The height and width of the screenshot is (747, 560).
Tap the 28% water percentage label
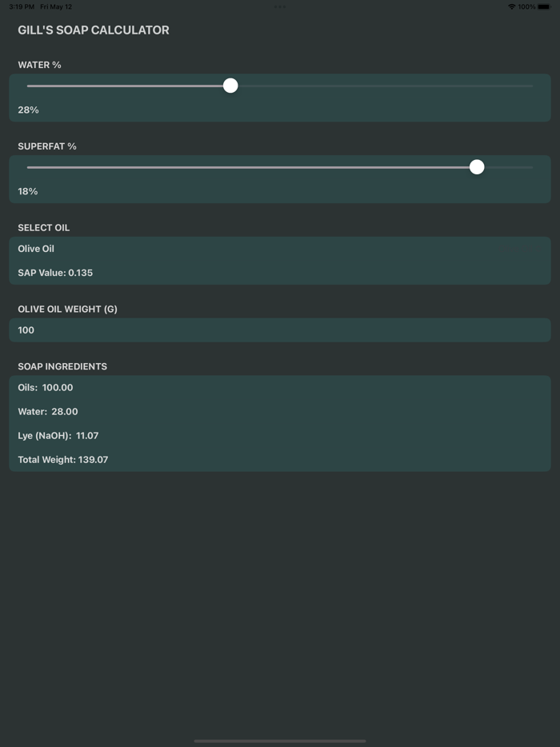[x=28, y=110]
